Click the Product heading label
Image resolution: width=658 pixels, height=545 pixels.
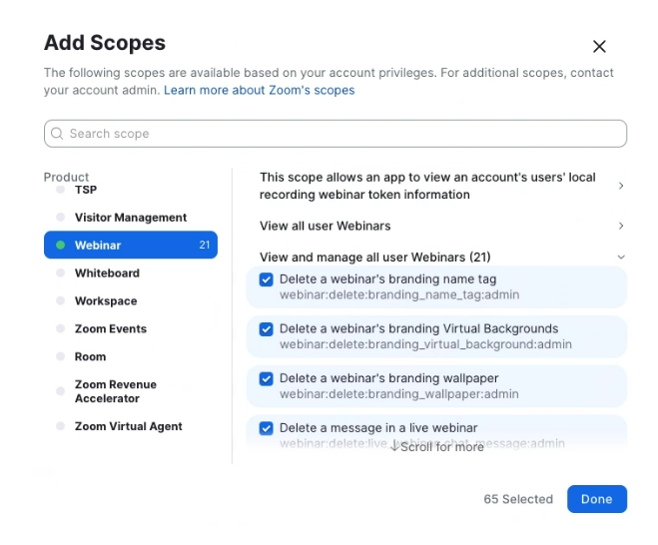66,177
